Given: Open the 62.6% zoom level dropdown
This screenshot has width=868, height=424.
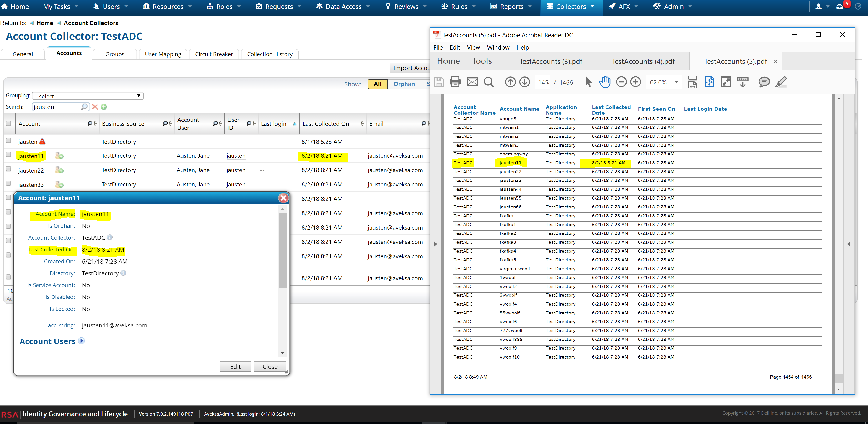Looking at the screenshot, I should click(676, 82).
